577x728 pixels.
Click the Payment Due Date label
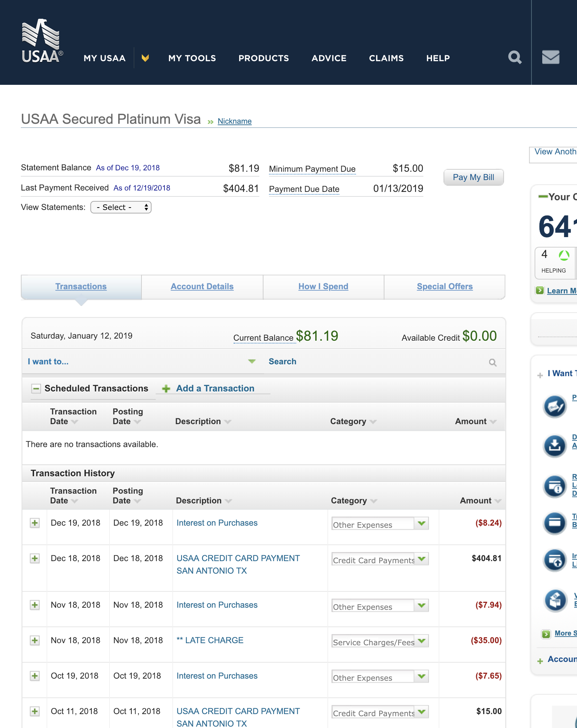[x=304, y=189]
